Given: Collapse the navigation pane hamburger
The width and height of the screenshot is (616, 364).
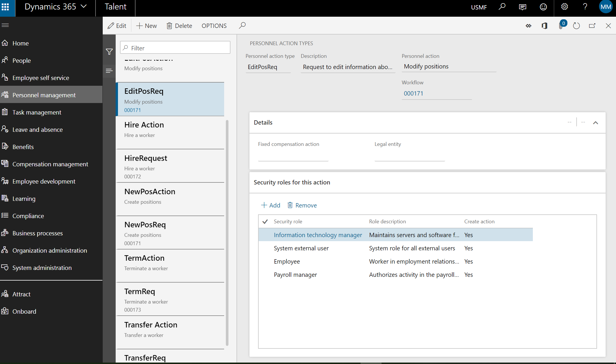Looking at the screenshot, I should [x=5, y=25].
